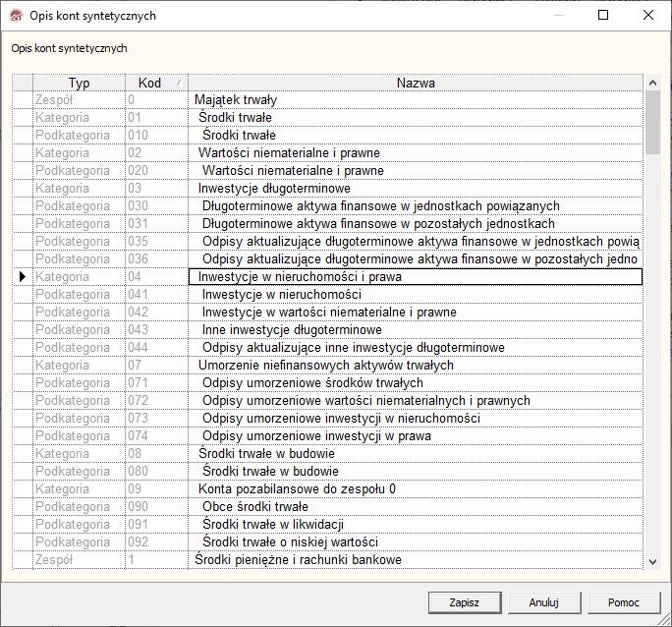Select 'Konta pozabilansowe do zespołu 0' row
This screenshot has width=672, height=627.
[x=297, y=489]
